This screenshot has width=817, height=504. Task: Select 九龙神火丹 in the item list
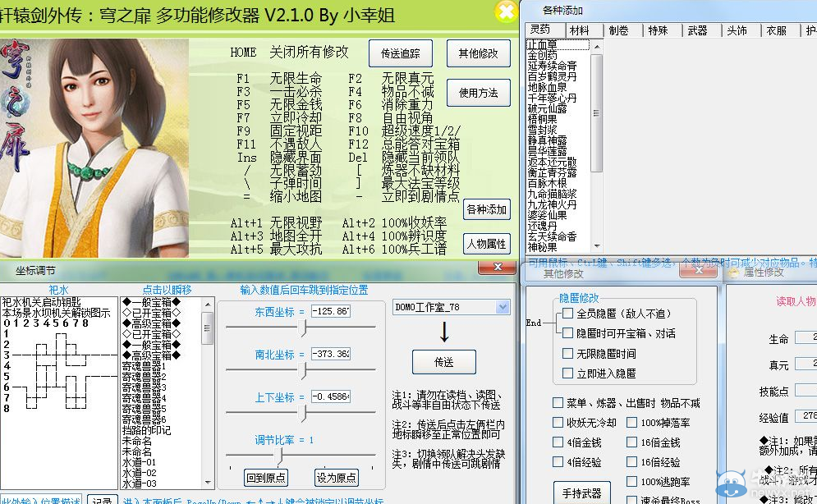point(553,204)
